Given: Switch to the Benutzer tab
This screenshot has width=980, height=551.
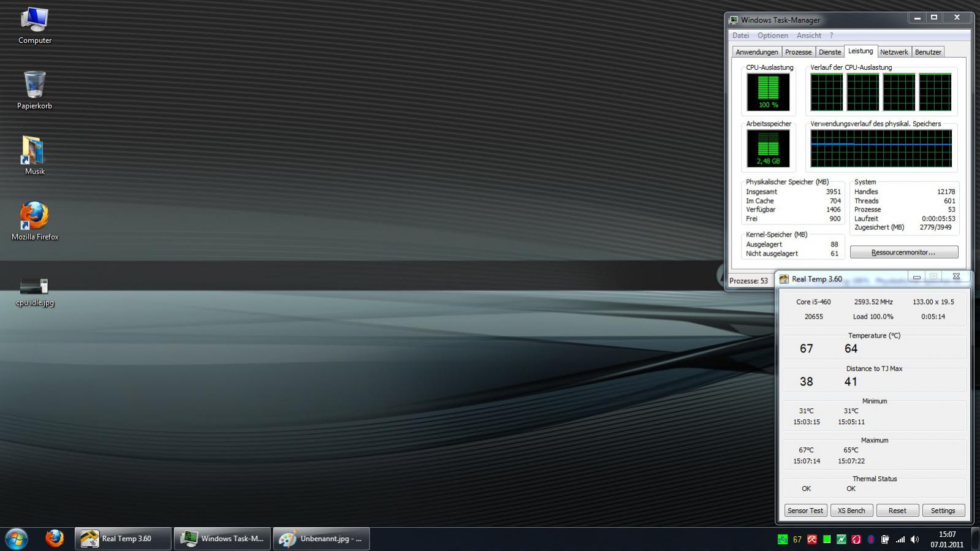Looking at the screenshot, I should (928, 52).
